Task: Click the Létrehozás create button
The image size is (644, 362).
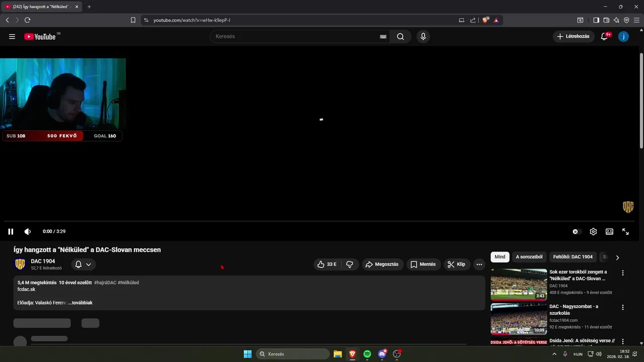Action: click(573, 36)
